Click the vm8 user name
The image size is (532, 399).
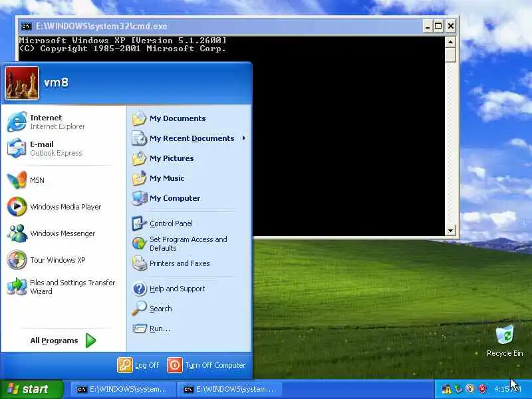(57, 82)
